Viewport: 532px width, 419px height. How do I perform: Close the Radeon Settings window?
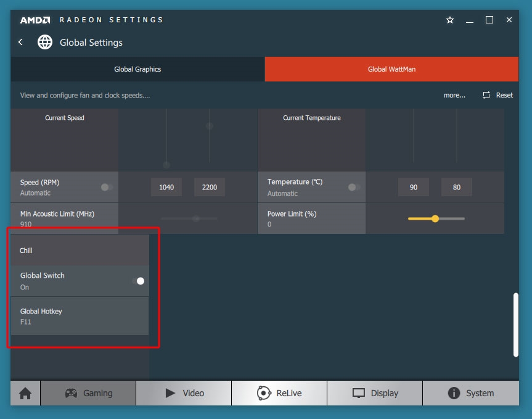[x=509, y=20]
